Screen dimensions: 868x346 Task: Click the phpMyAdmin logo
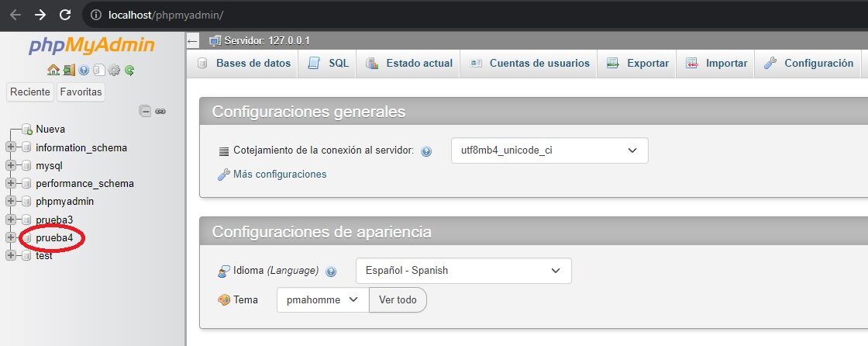coord(92,46)
